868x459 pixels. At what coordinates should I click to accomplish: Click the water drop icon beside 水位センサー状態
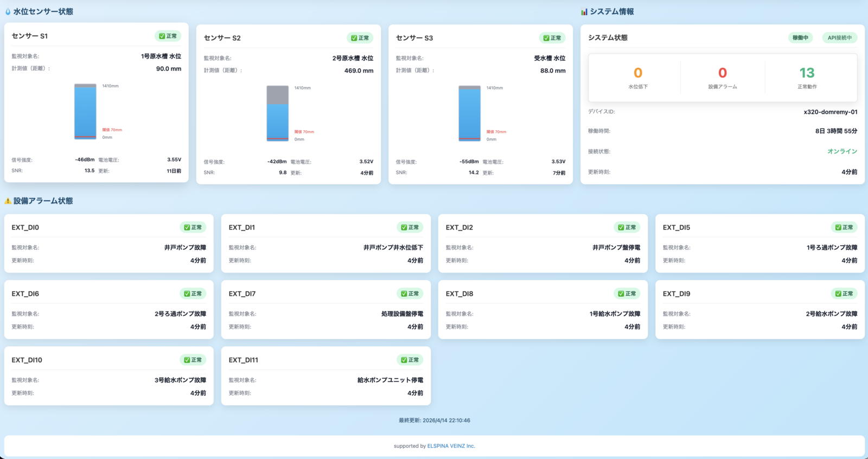[8, 11]
